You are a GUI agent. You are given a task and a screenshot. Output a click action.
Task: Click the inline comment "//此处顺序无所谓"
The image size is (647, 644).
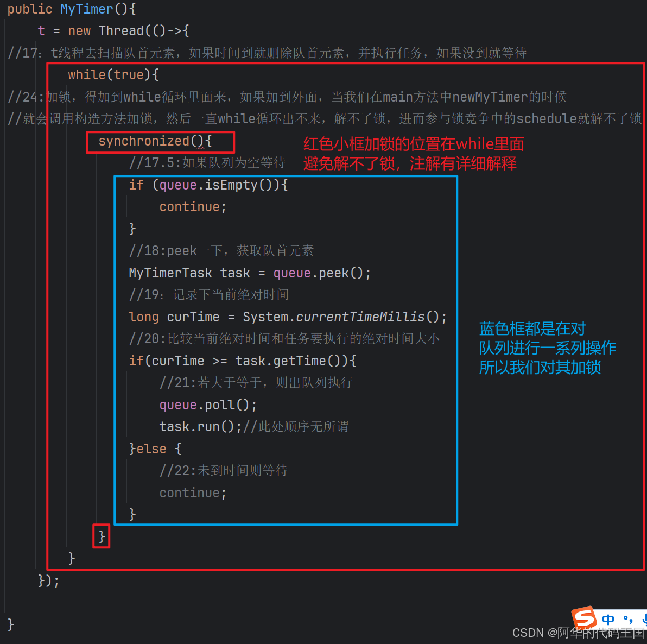click(x=296, y=426)
